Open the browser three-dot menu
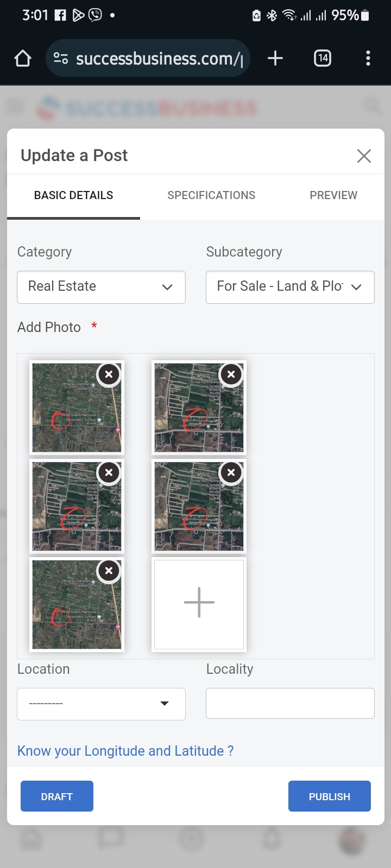 coord(368,58)
